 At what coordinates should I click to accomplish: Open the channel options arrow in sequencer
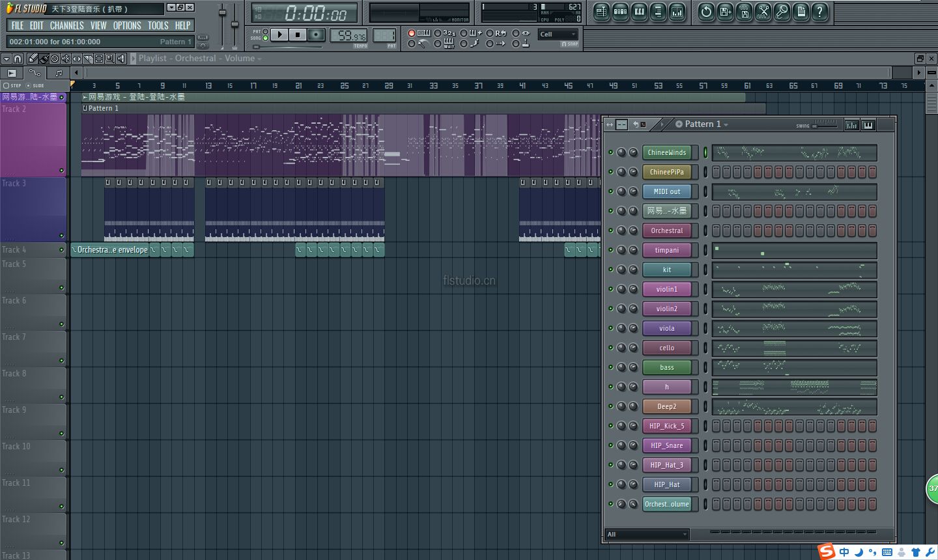[x=662, y=124]
